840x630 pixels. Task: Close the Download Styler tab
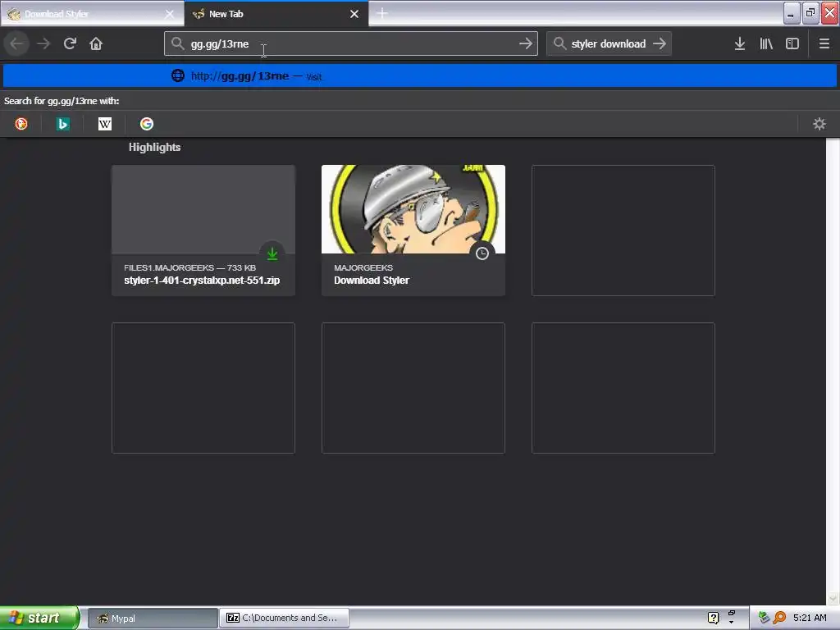click(169, 14)
